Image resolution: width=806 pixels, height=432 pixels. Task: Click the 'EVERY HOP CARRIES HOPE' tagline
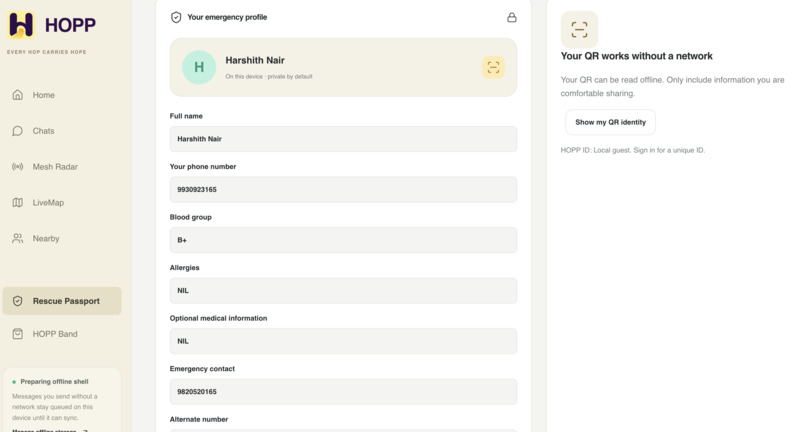(x=47, y=52)
